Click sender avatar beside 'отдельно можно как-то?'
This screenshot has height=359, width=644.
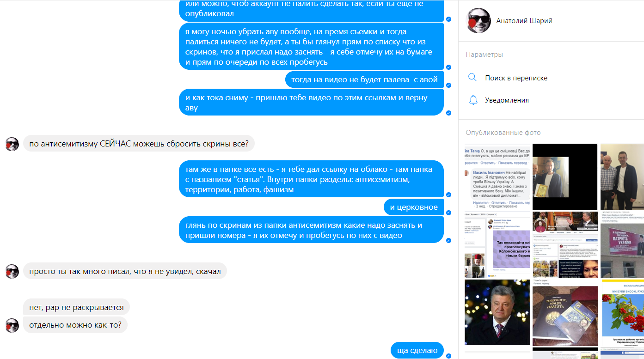pyautogui.click(x=12, y=325)
